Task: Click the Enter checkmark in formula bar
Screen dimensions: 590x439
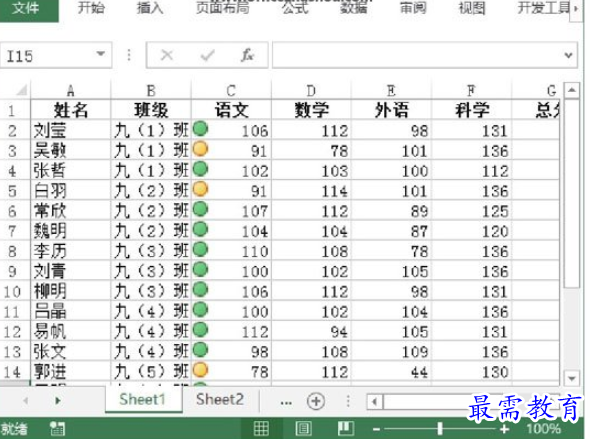Action: [207, 55]
